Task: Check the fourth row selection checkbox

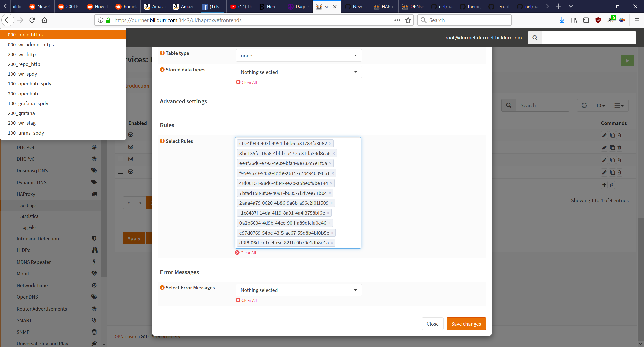Action: (x=121, y=171)
